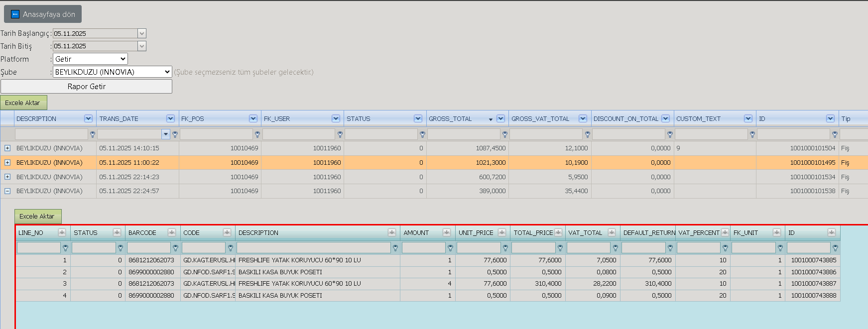Screen dimensions: 868x329
Task: Collapse row with ID 1001000101538
Action: (x=7, y=191)
